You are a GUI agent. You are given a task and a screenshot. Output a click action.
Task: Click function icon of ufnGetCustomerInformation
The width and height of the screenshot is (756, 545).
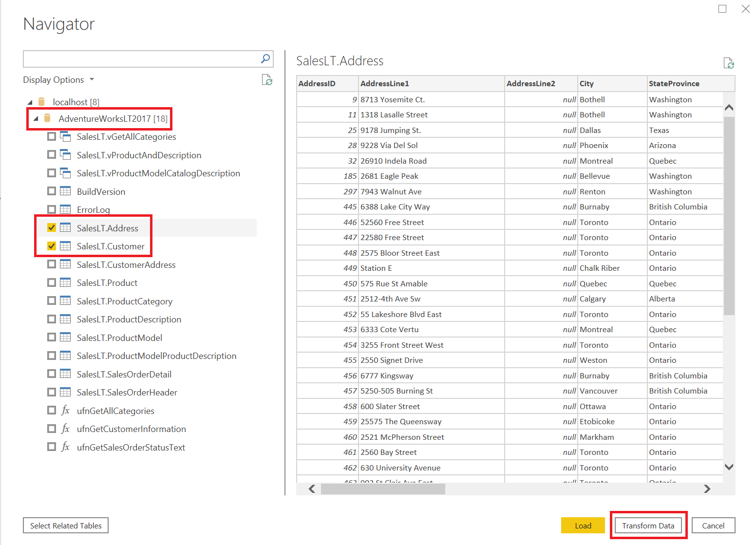(x=65, y=429)
